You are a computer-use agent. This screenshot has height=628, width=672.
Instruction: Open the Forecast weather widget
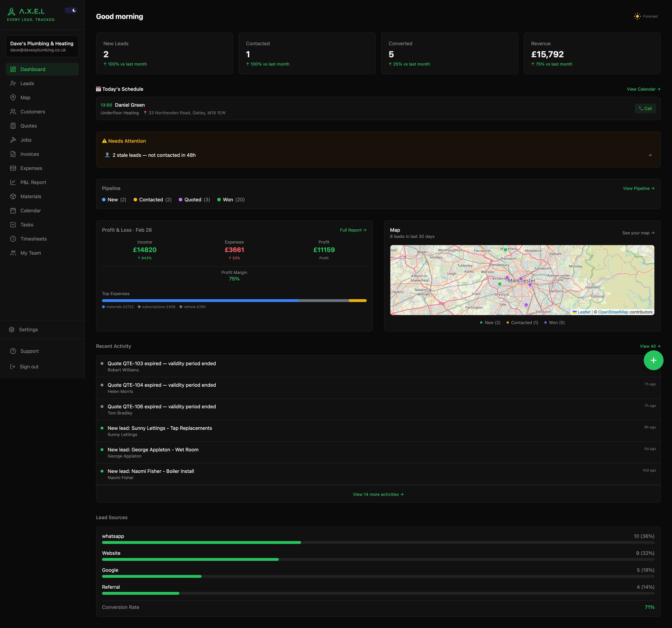646,16
